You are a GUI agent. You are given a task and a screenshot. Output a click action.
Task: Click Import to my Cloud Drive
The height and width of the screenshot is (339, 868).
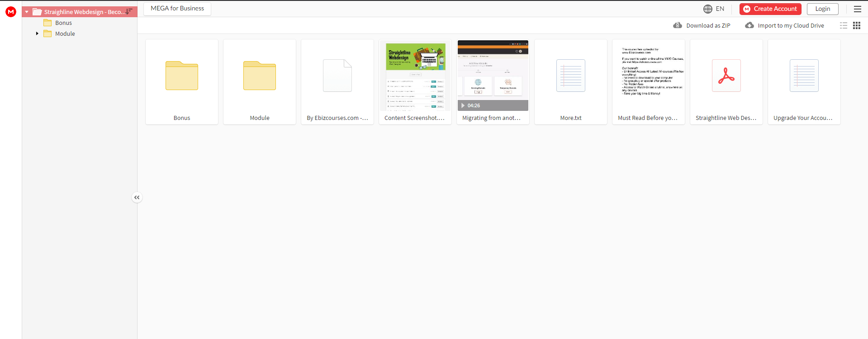coord(791,26)
